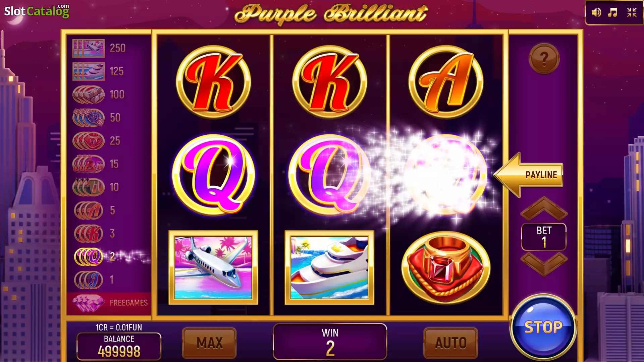The image size is (644, 362).
Task: Open the SlotCatalog.com logo link
Action: tap(37, 11)
